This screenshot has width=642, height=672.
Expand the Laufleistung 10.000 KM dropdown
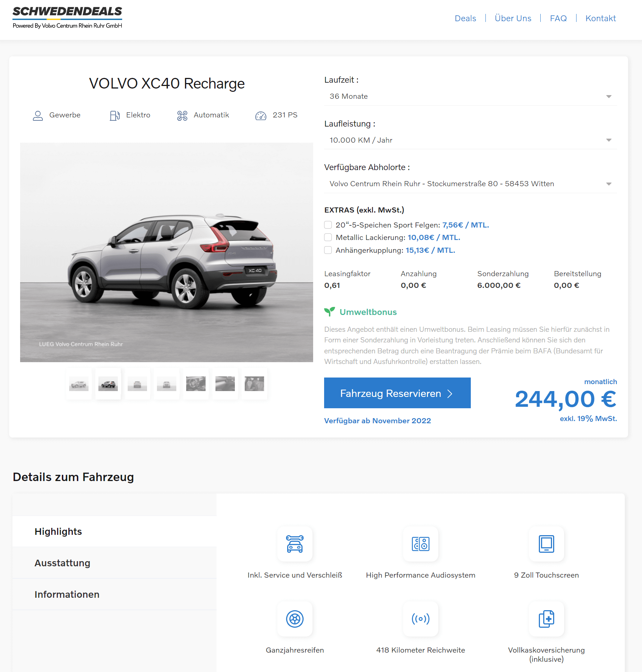coord(470,140)
